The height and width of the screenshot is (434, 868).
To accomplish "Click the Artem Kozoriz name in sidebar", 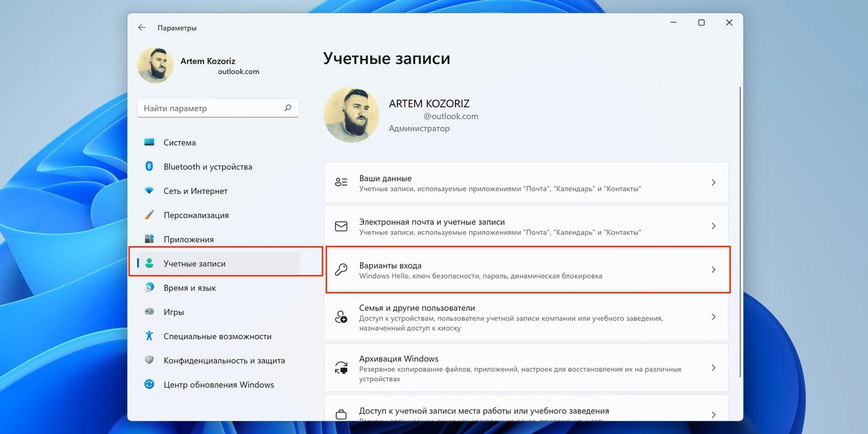I will (x=208, y=61).
